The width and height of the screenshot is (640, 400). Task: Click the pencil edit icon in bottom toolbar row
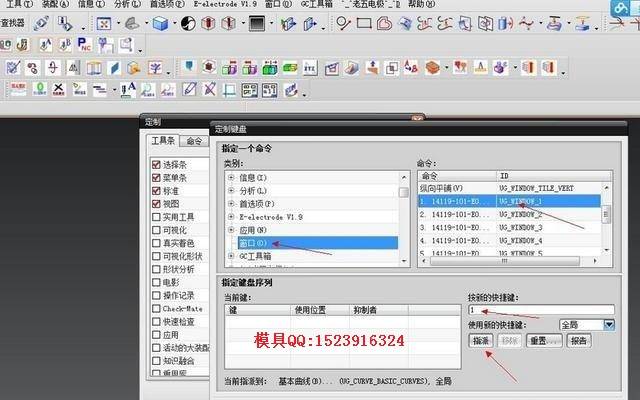coord(189,89)
